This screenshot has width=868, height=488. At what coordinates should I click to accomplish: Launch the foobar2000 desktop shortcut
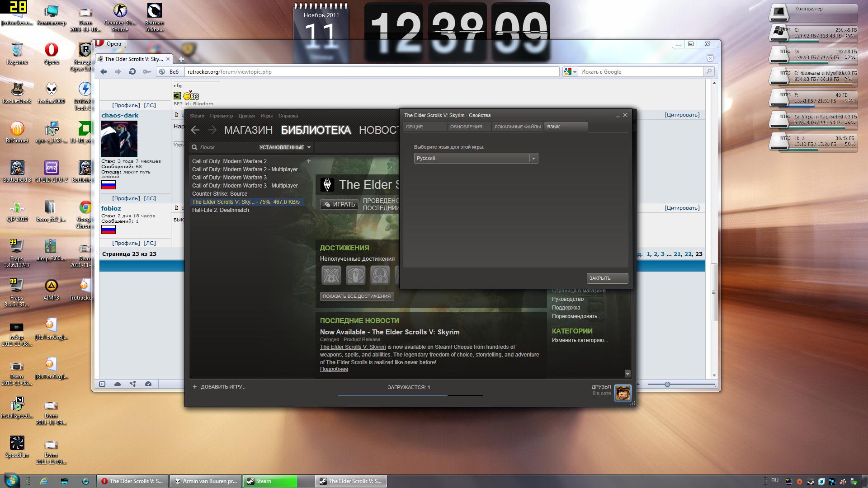point(51,93)
